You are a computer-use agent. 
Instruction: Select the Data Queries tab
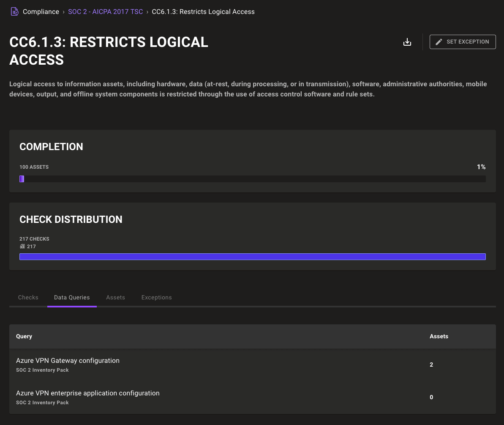click(71, 297)
